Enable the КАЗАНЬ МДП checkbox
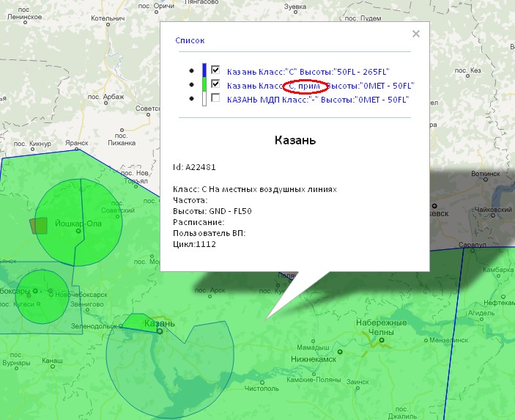Viewport: 515px width, 420px height. (215, 97)
